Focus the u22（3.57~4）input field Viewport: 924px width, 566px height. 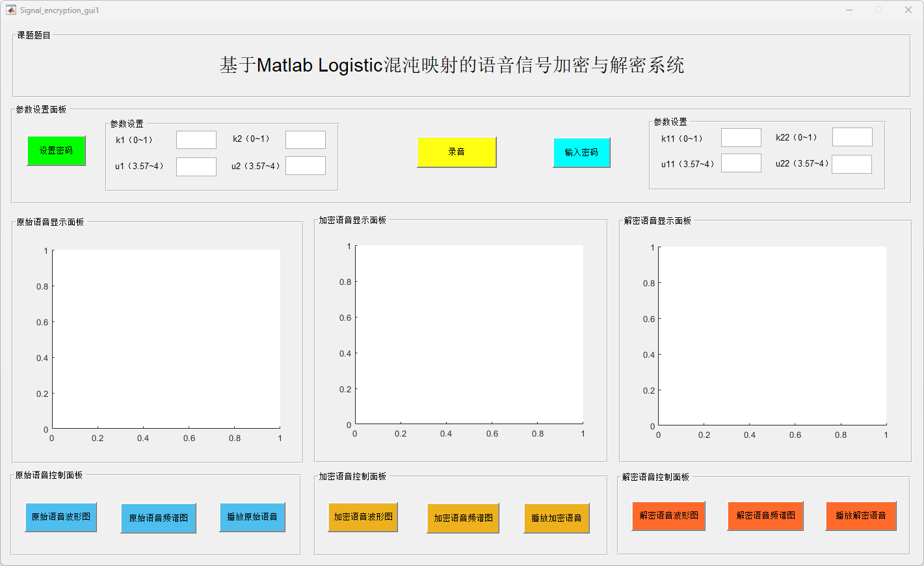click(x=852, y=165)
